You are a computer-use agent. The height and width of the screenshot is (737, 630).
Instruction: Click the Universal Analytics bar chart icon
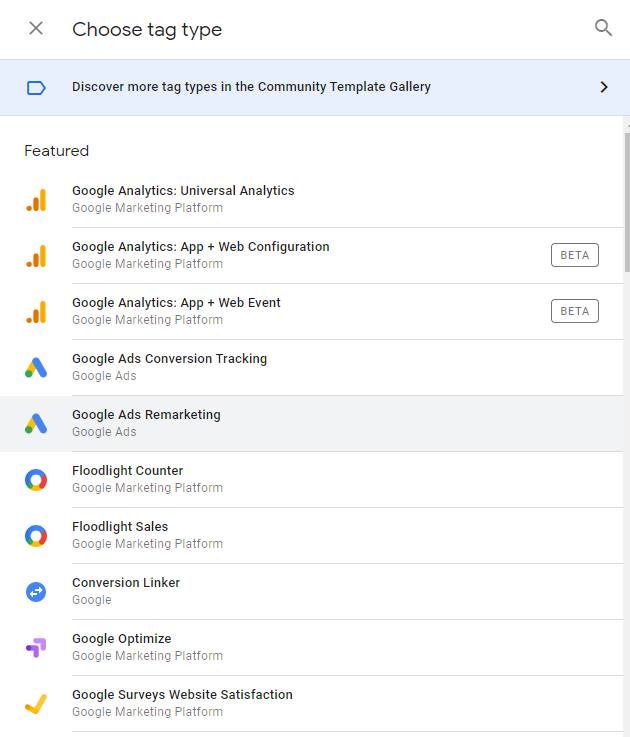coord(36,200)
